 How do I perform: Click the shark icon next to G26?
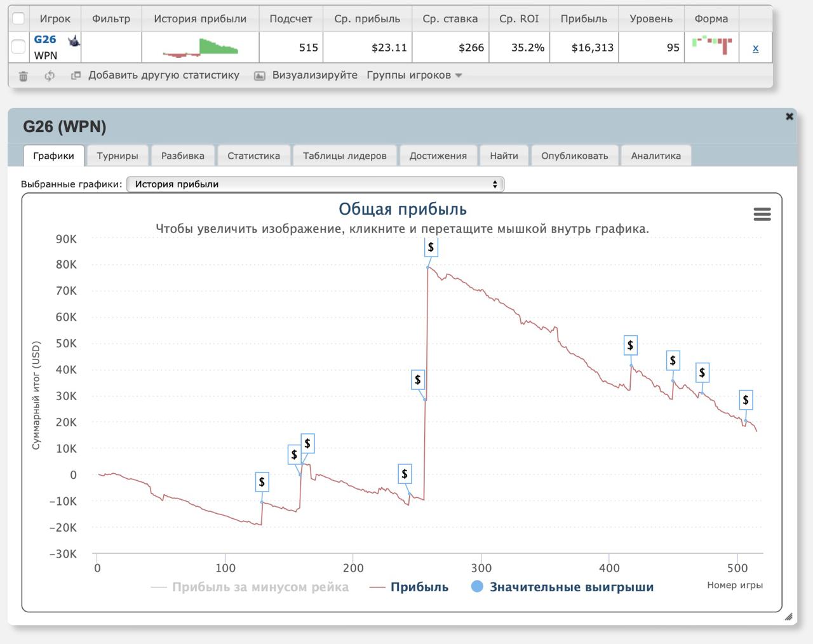[x=74, y=41]
